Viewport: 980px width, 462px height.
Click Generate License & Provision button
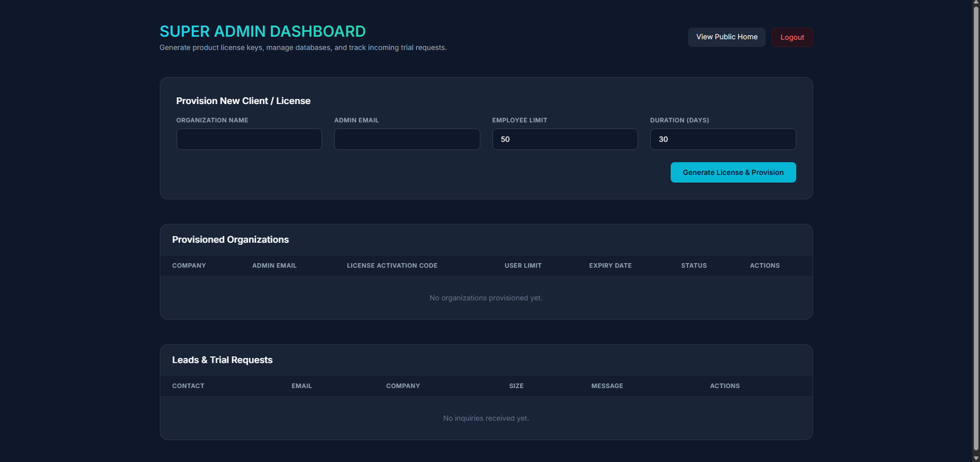point(733,173)
